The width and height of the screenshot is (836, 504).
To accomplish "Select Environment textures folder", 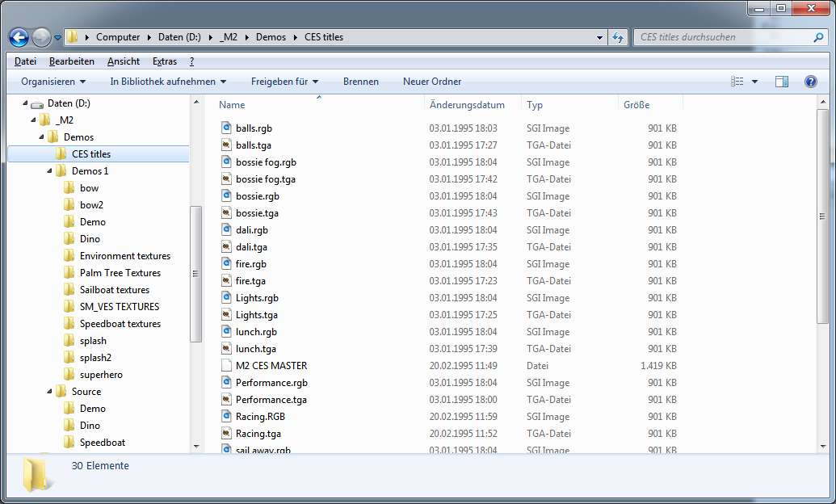I will click(x=124, y=256).
